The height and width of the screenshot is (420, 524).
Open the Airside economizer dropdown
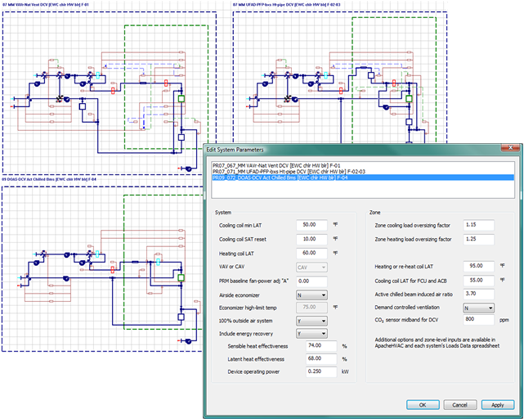(x=311, y=295)
